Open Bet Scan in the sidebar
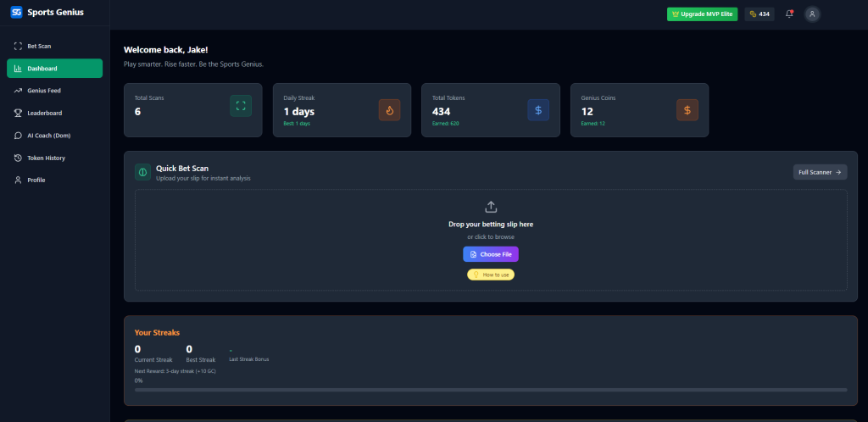The image size is (868, 422). (x=39, y=46)
